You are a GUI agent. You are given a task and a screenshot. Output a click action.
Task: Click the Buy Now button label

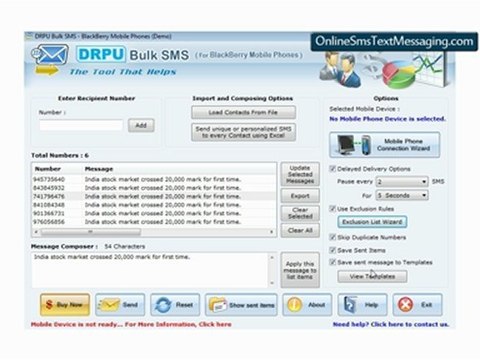click(x=69, y=305)
